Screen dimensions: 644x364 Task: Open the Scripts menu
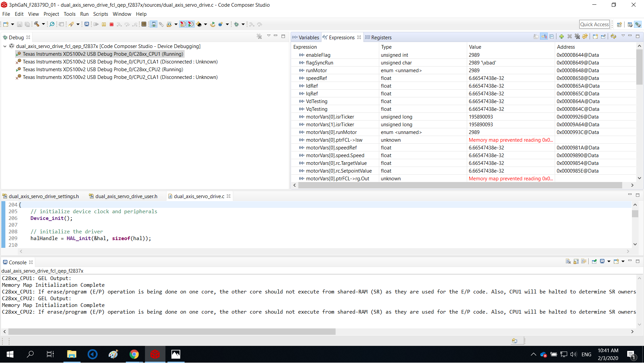[x=100, y=14]
